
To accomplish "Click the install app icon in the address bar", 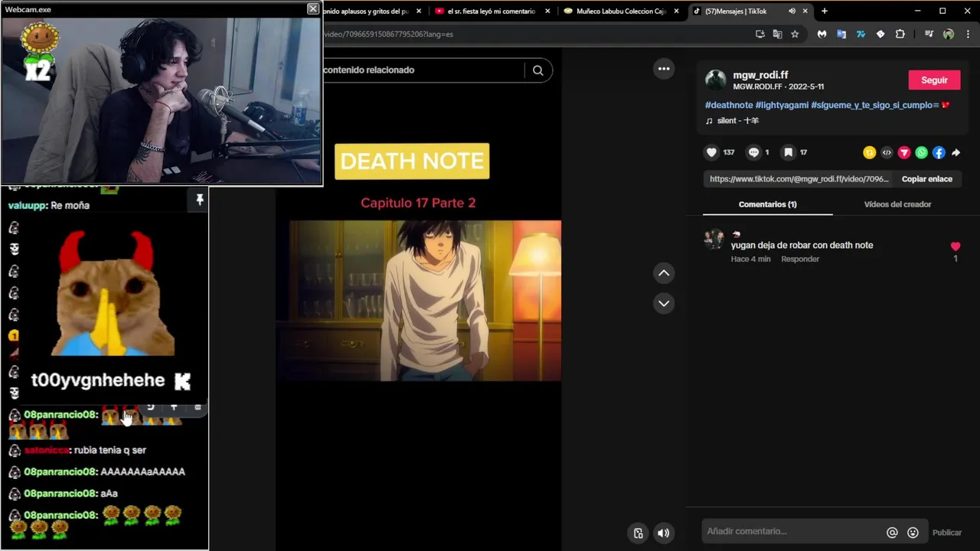I will tap(759, 34).
